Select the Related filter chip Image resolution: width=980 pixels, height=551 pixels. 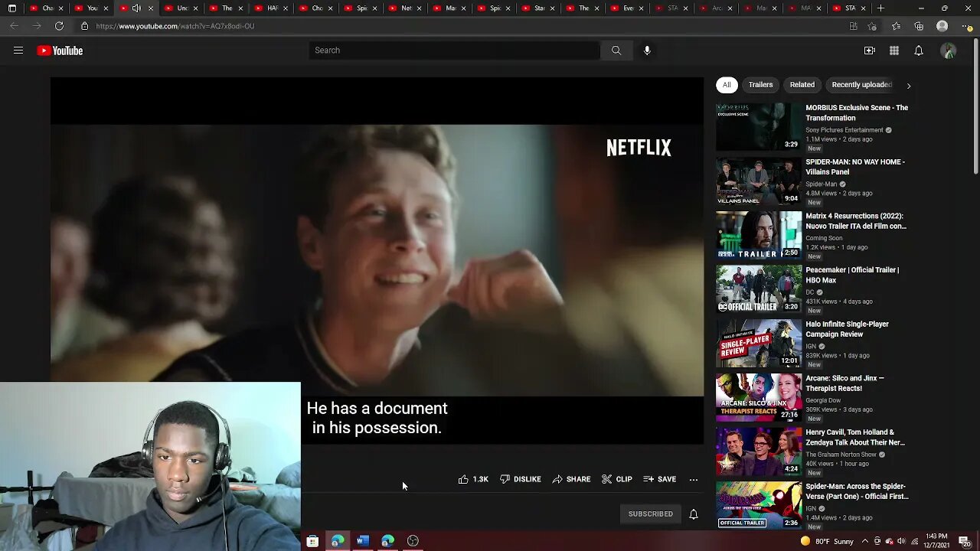802,85
